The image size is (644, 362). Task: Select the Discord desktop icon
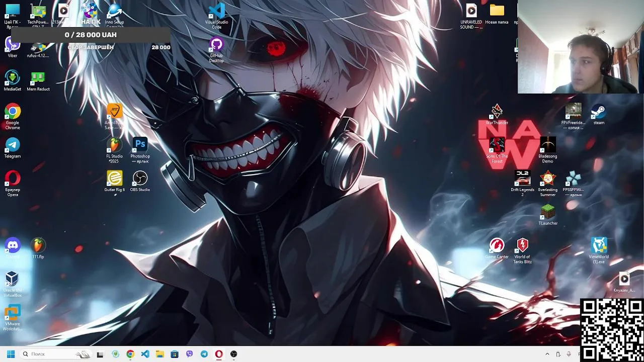pos(13,248)
